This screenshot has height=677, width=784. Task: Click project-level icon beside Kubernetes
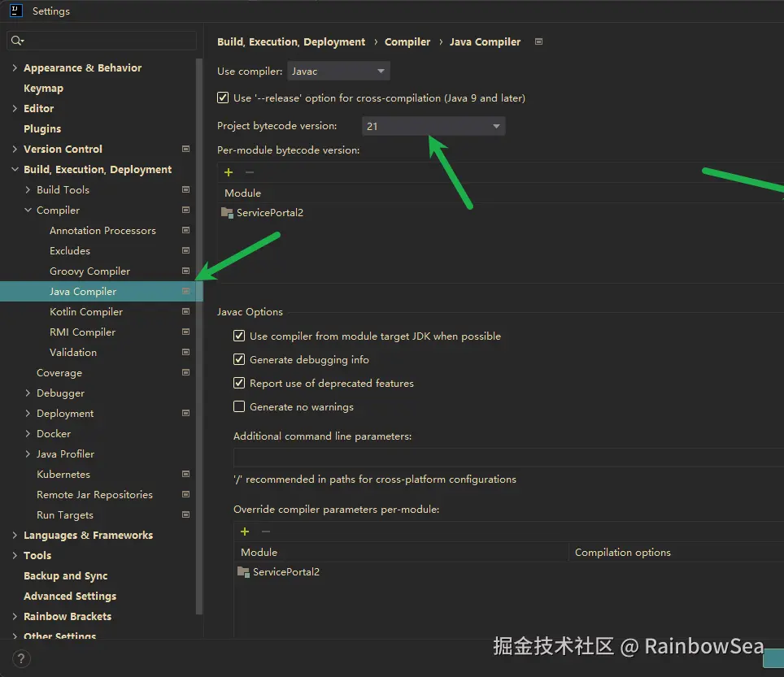click(185, 474)
